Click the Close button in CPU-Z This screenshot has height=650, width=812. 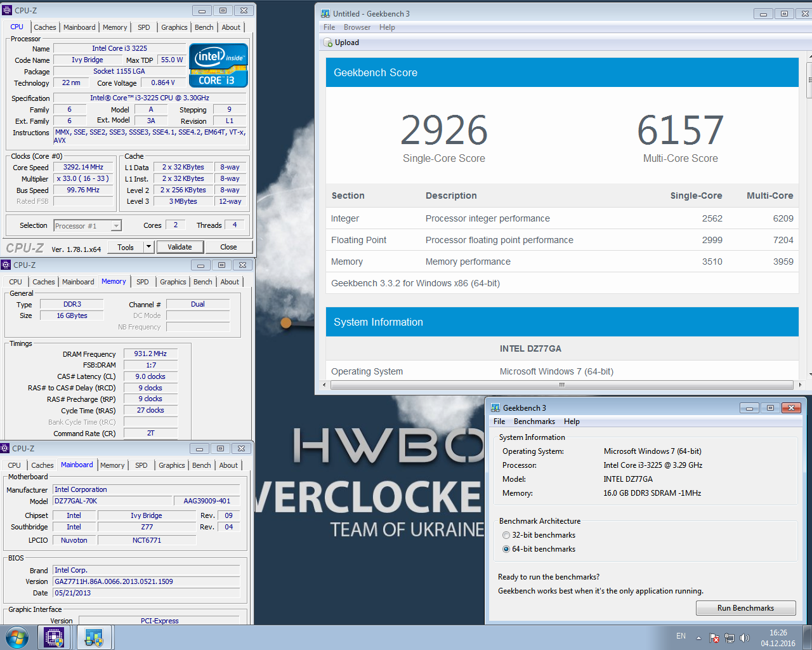[x=228, y=247]
